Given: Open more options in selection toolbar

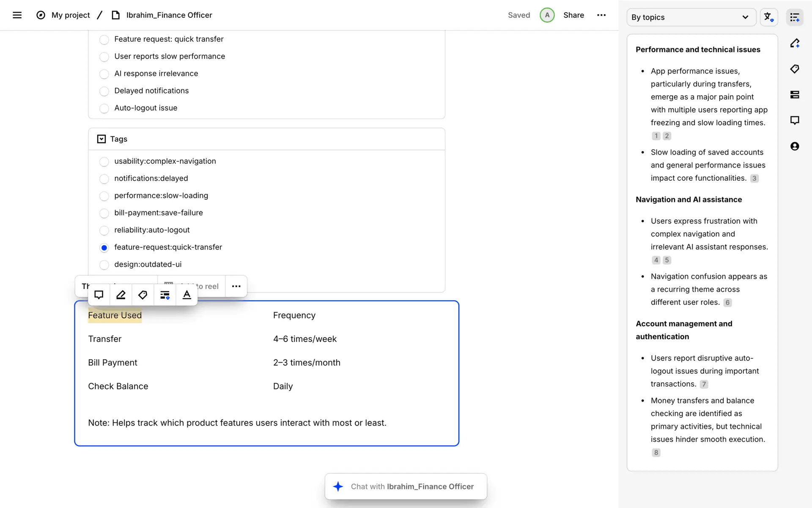Looking at the screenshot, I should [x=236, y=287].
